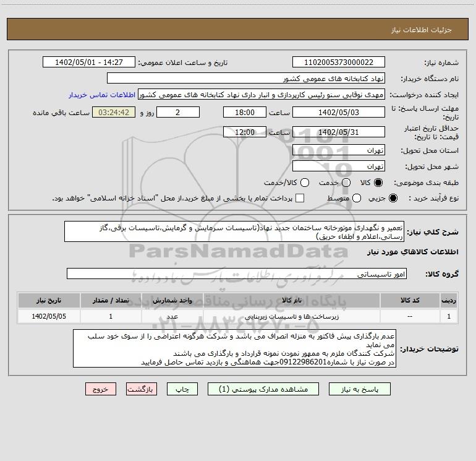Viewport: 476px width, 461px height.
Task: Toggle the اسناد خزانه اسلامی payment checkbox
Action: tap(300, 198)
